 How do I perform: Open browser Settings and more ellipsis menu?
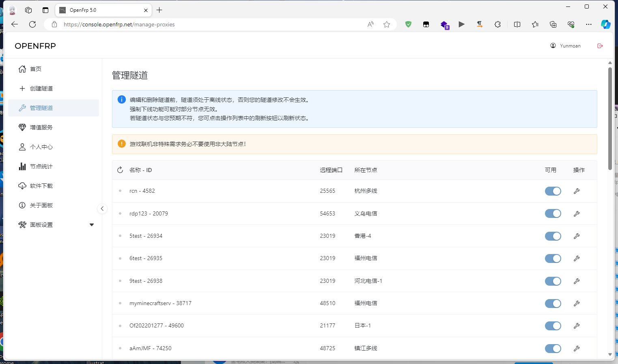coord(589,24)
